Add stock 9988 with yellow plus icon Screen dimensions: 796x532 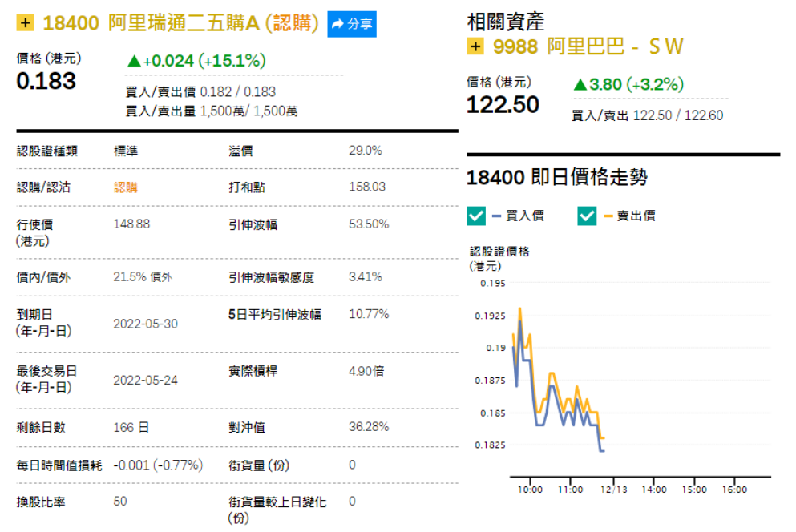[475, 46]
